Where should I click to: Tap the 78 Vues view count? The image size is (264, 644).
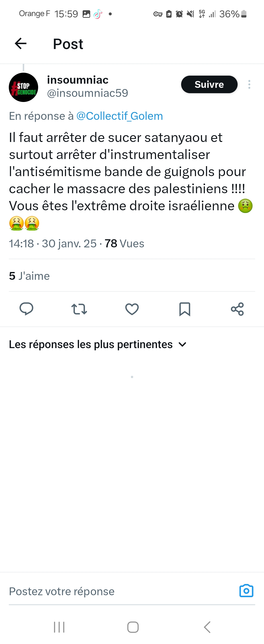tap(124, 243)
